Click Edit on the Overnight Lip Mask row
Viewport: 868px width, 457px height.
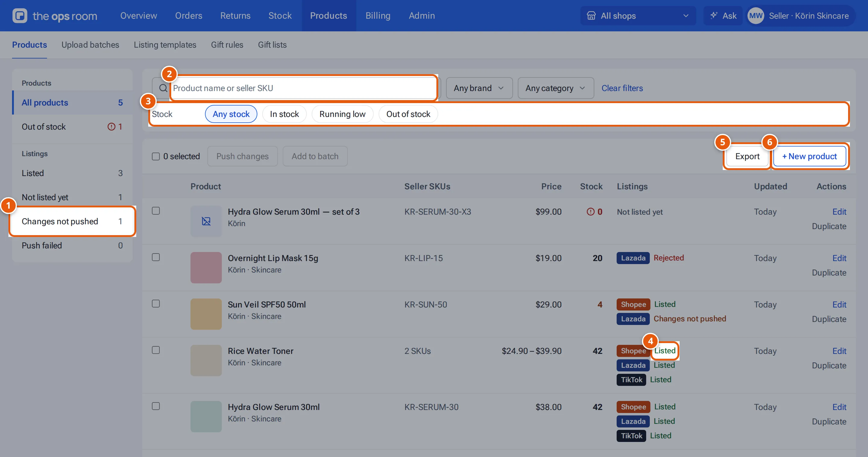(x=839, y=258)
